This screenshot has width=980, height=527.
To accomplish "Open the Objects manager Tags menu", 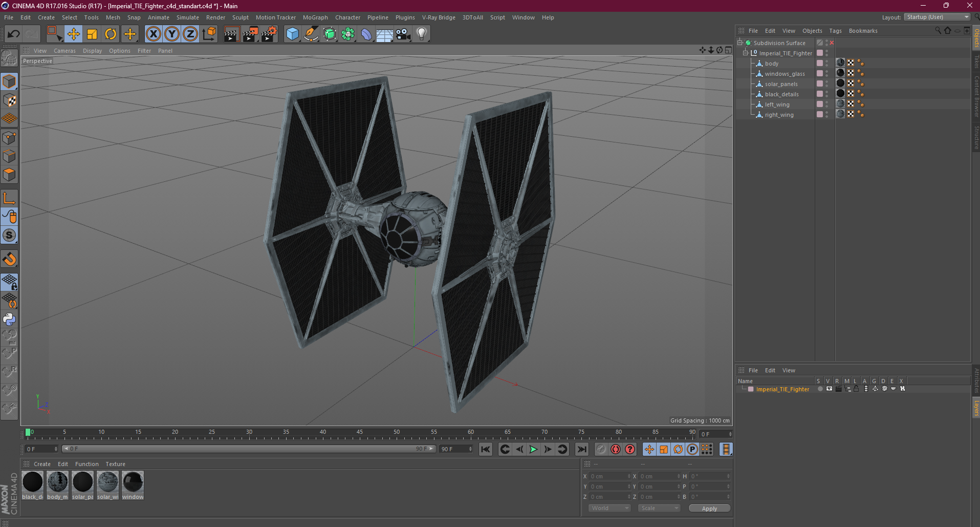I will [x=835, y=31].
